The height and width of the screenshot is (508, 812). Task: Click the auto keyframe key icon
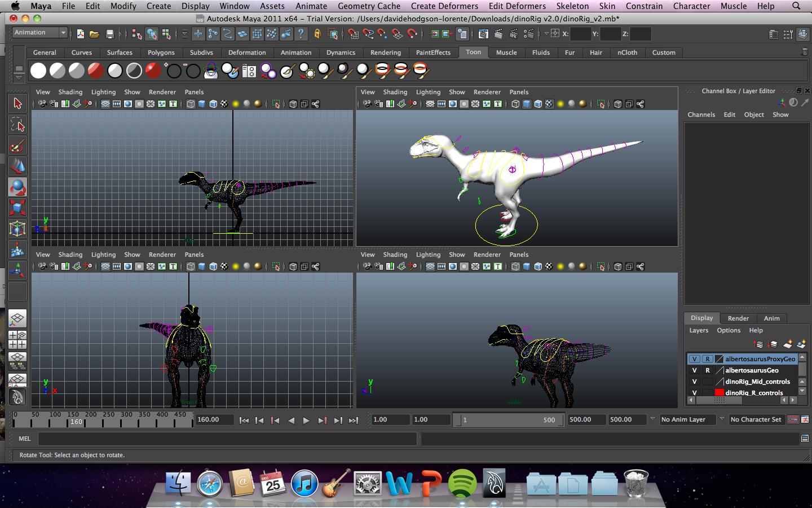click(792, 419)
